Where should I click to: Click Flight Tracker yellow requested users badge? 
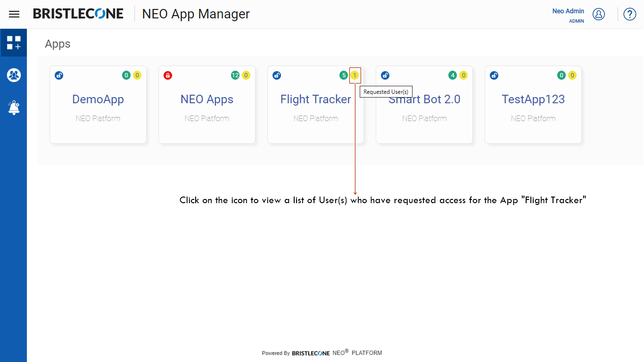pyautogui.click(x=355, y=75)
